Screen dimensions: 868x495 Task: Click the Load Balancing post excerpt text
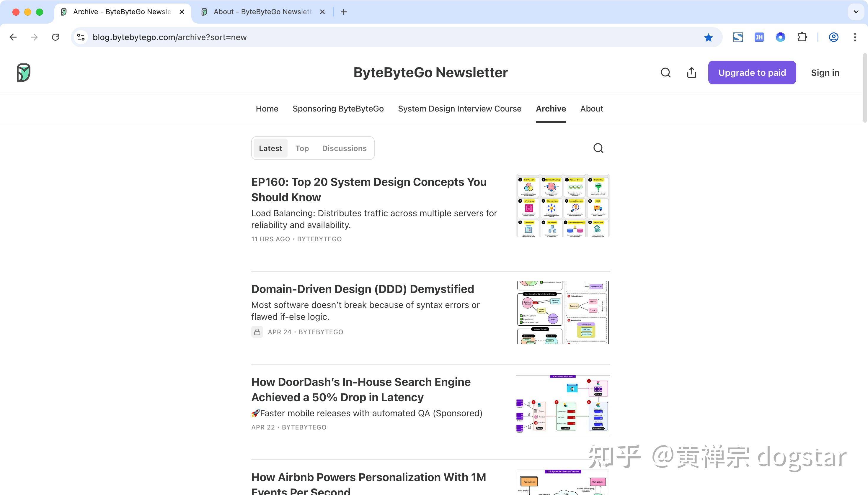[x=374, y=219]
